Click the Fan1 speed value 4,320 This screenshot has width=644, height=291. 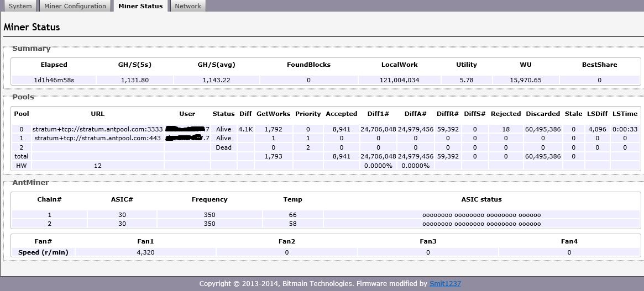[x=145, y=252]
